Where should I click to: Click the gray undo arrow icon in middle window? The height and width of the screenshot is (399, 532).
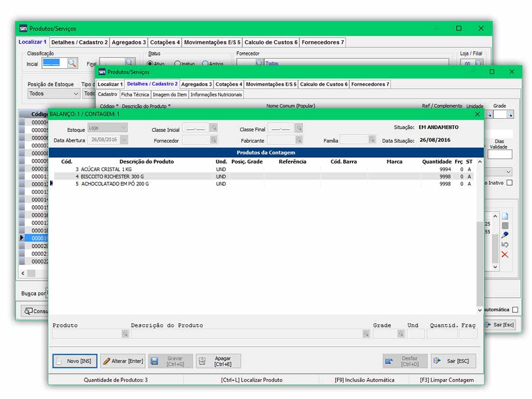coord(505,244)
